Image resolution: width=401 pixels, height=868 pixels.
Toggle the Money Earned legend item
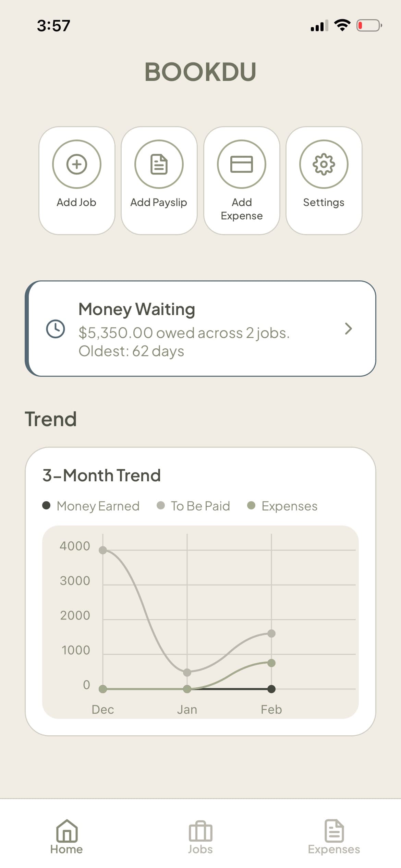point(91,506)
